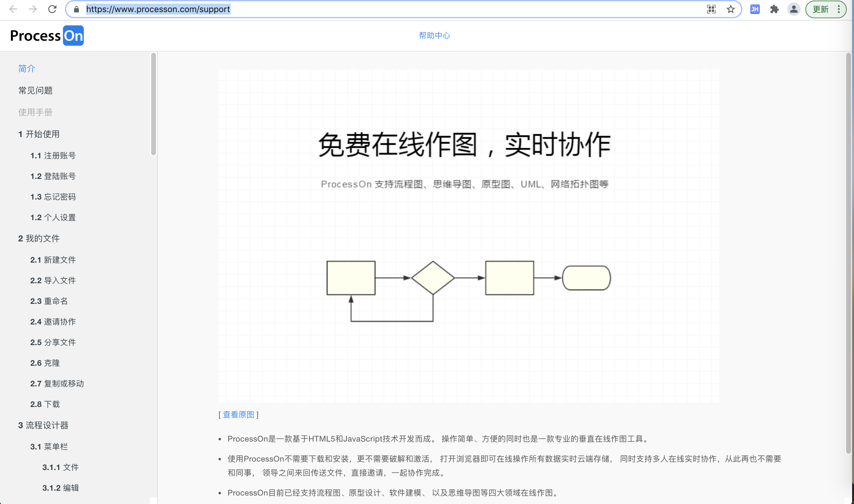Click the ProcessOn logo

47,36
